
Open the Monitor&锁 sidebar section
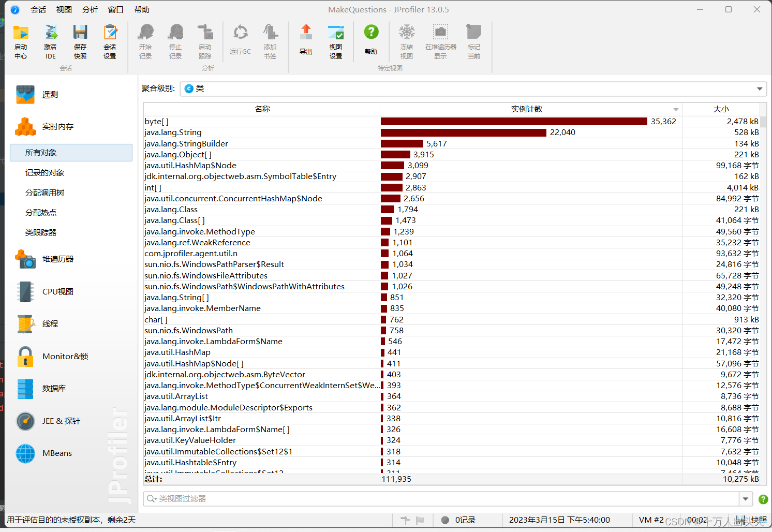[71, 357]
